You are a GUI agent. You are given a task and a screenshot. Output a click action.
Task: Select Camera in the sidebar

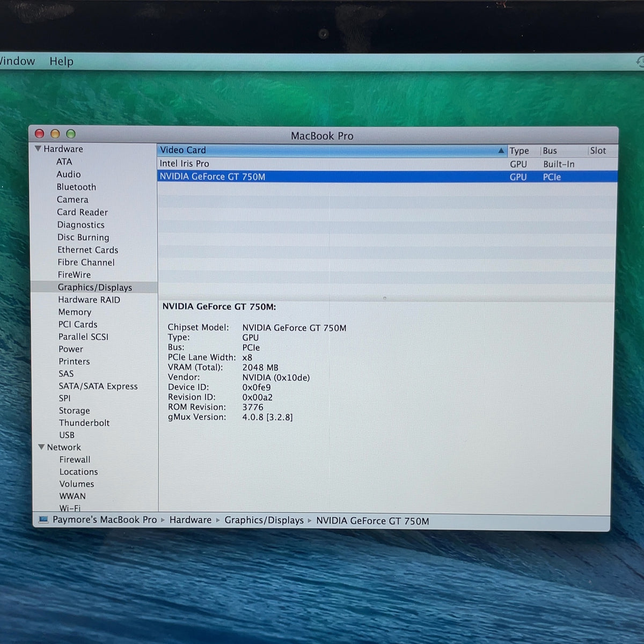coord(72,200)
